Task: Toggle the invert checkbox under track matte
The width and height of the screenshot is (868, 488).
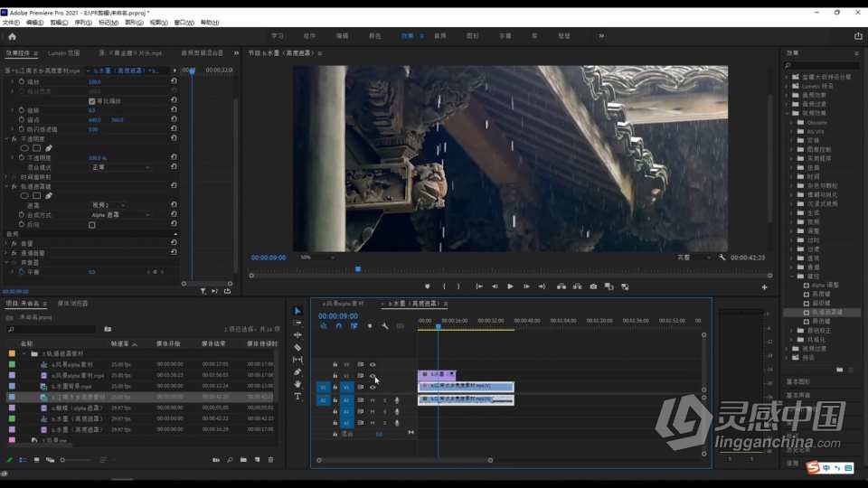Action: [92, 225]
